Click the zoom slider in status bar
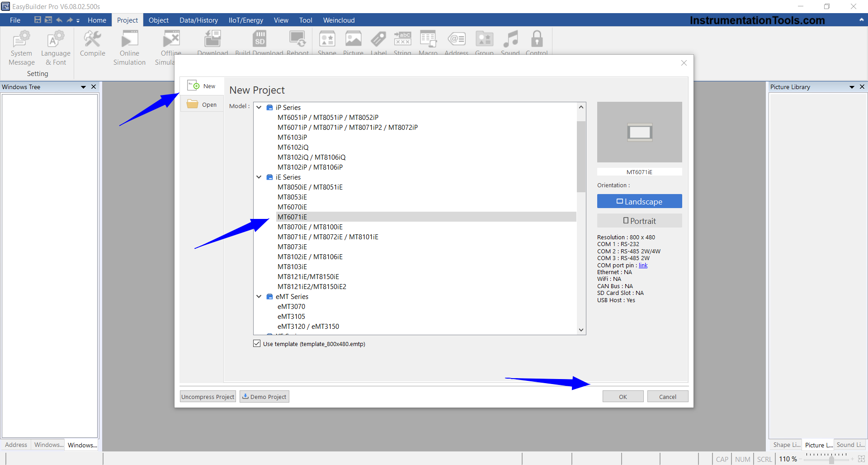This screenshot has width=868, height=465. (831, 460)
